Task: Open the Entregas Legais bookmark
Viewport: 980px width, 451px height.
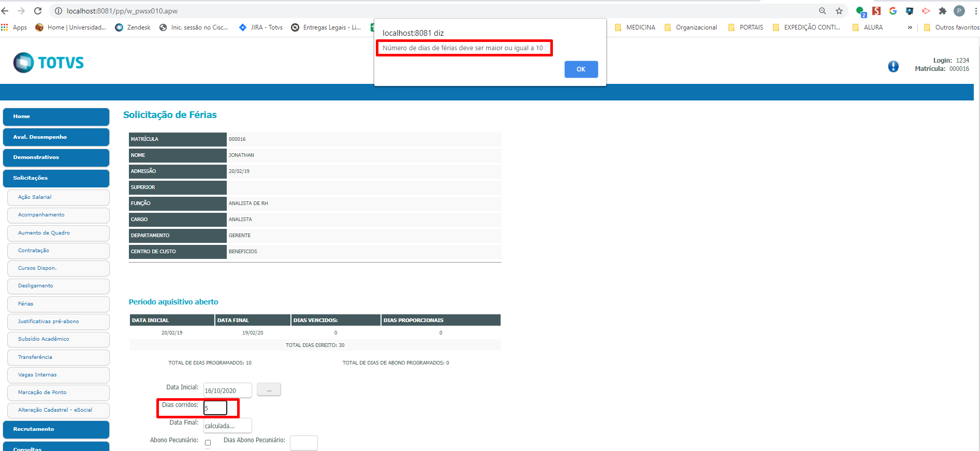Action: (326, 27)
